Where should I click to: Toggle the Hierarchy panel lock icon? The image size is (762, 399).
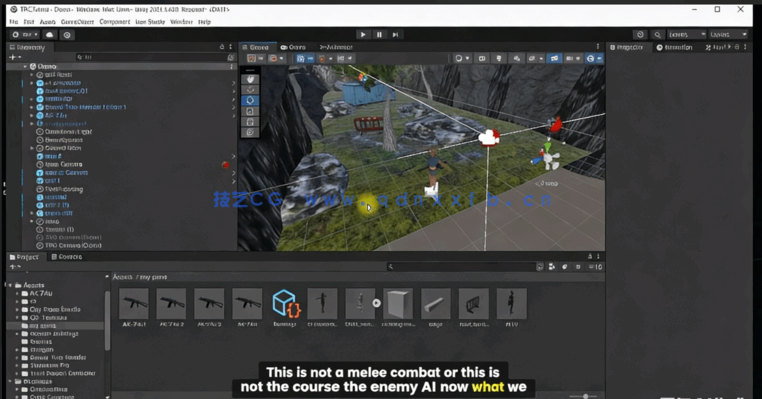coord(222,47)
